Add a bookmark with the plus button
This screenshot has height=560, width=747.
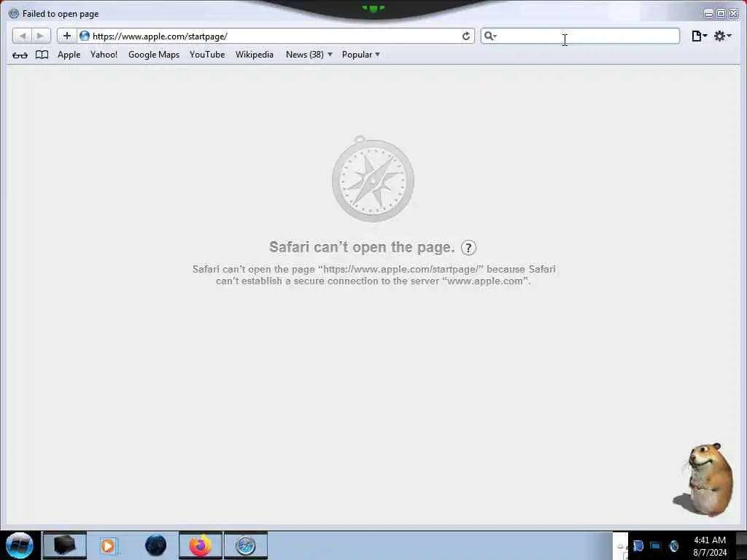coord(66,36)
